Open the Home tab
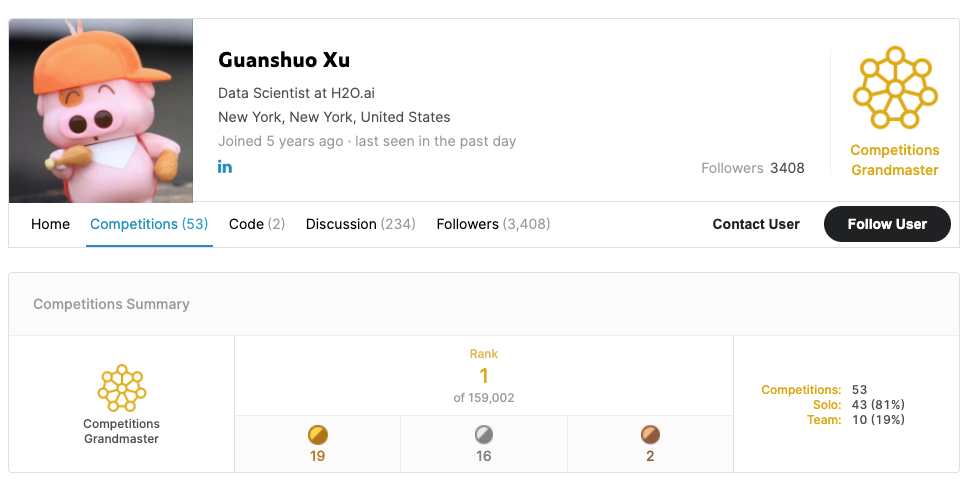 click(x=50, y=224)
